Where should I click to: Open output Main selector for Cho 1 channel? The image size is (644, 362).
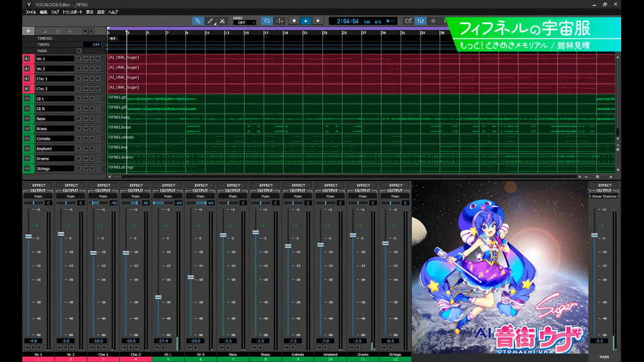click(103, 196)
